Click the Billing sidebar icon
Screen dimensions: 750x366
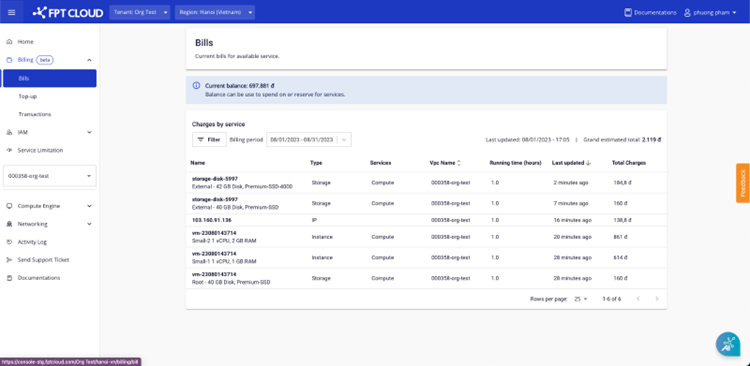point(9,60)
